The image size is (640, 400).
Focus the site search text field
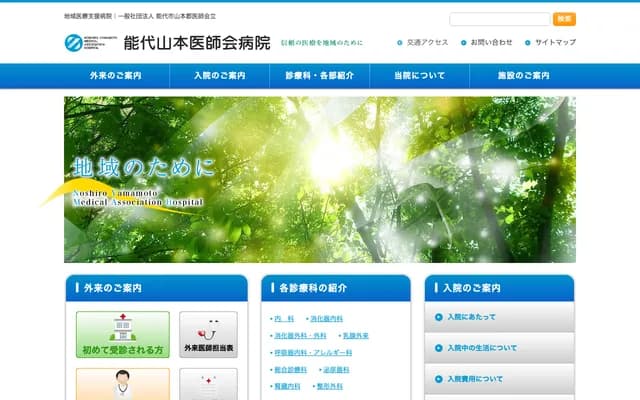point(500,19)
